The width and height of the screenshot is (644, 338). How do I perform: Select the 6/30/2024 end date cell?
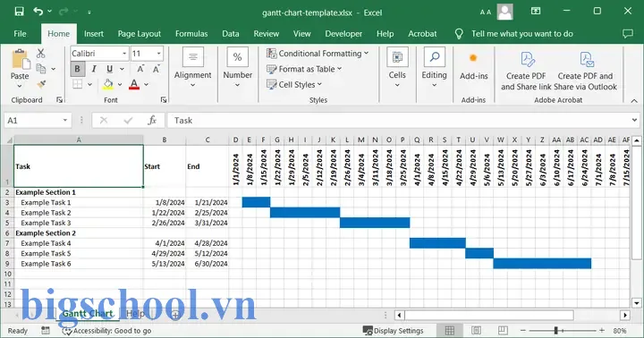coord(207,264)
